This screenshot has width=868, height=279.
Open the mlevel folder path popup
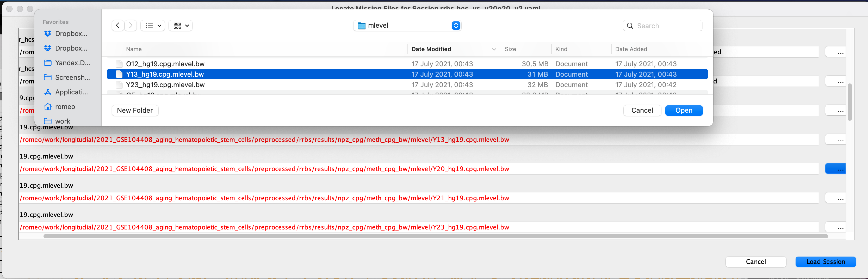[407, 26]
